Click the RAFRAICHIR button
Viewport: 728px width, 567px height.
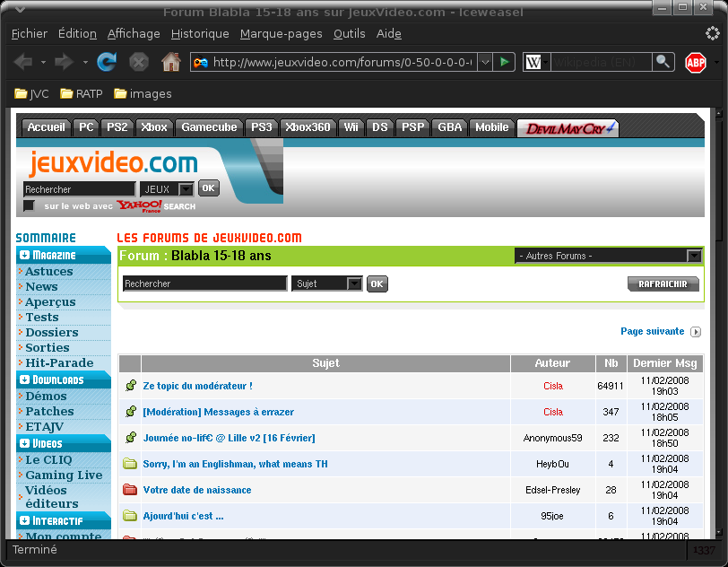[x=663, y=284]
